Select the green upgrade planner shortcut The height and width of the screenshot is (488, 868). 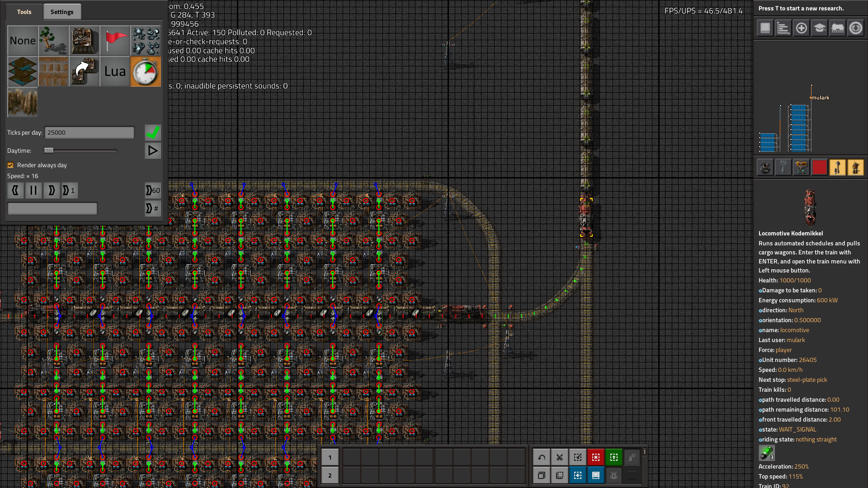[x=614, y=457]
